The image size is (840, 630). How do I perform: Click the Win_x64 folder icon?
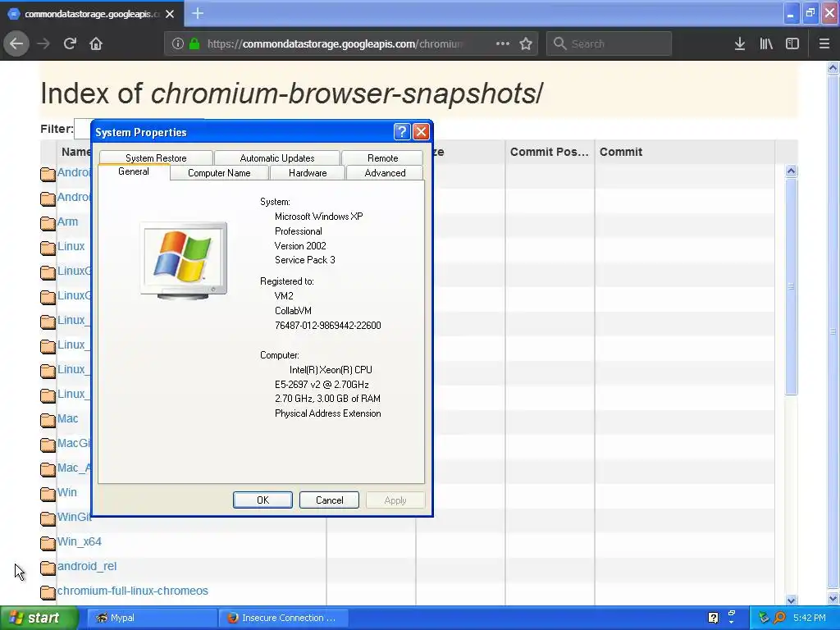[48, 543]
